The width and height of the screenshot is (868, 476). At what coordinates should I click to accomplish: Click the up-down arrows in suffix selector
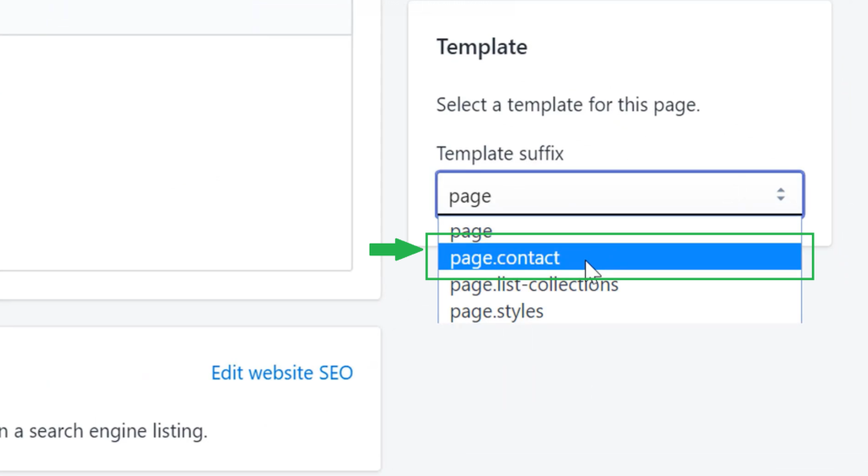click(781, 194)
